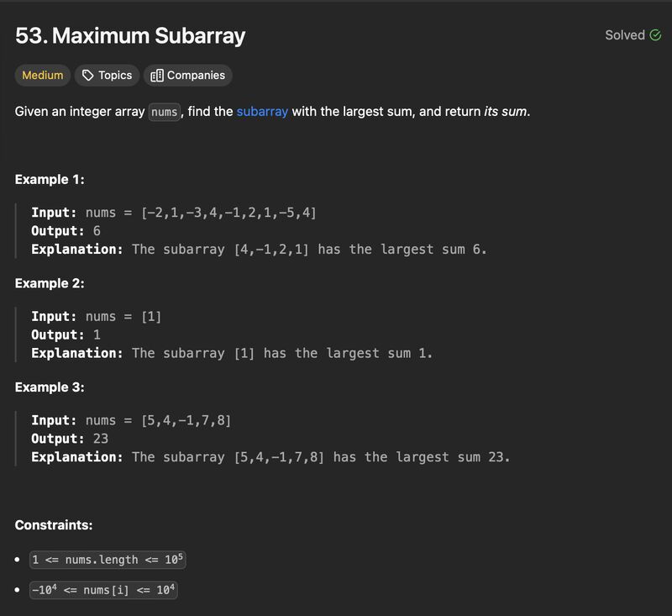This screenshot has width=672, height=616.
Task: Click the Example 3 input array
Action: click(x=186, y=420)
